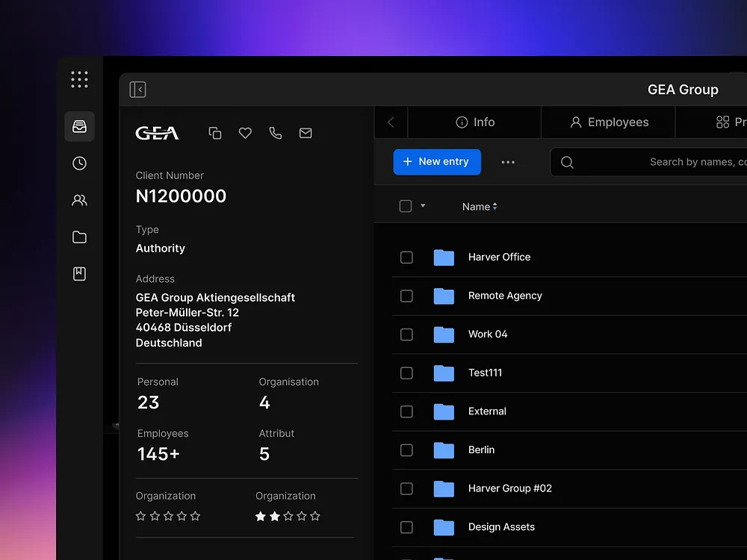Image resolution: width=747 pixels, height=560 pixels.
Task: Email the client using the envelope icon
Action: (x=306, y=133)
